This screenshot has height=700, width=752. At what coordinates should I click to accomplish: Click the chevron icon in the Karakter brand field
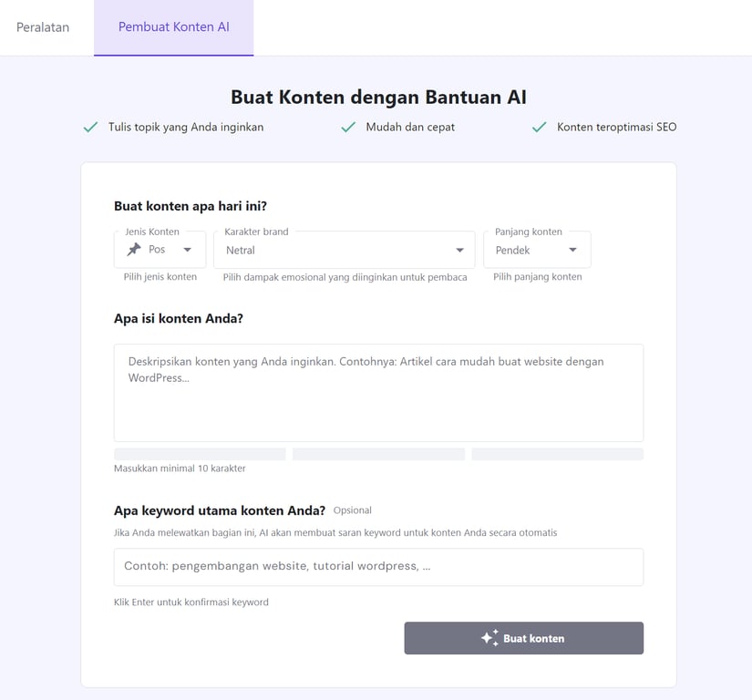pyautogui.click(x=460, y=249)
